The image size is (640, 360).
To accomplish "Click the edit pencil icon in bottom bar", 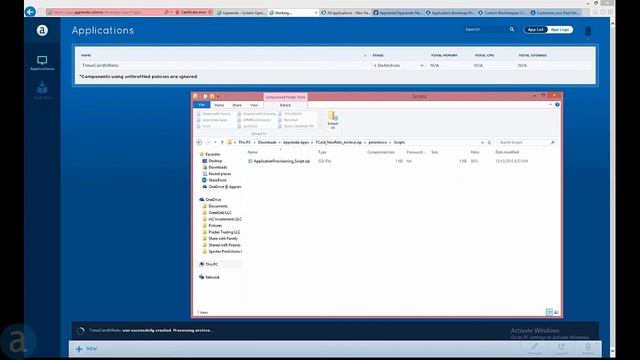I will point(534,347).
